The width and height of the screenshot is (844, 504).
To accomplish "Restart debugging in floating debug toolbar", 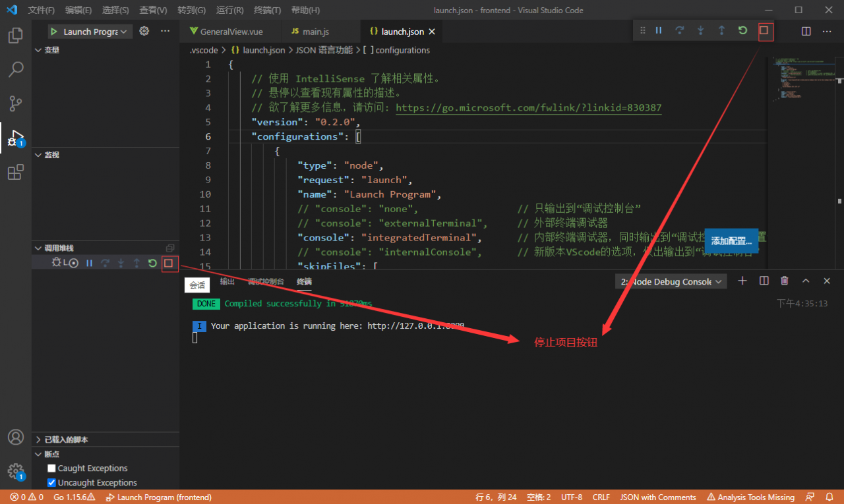I will 742,30.
